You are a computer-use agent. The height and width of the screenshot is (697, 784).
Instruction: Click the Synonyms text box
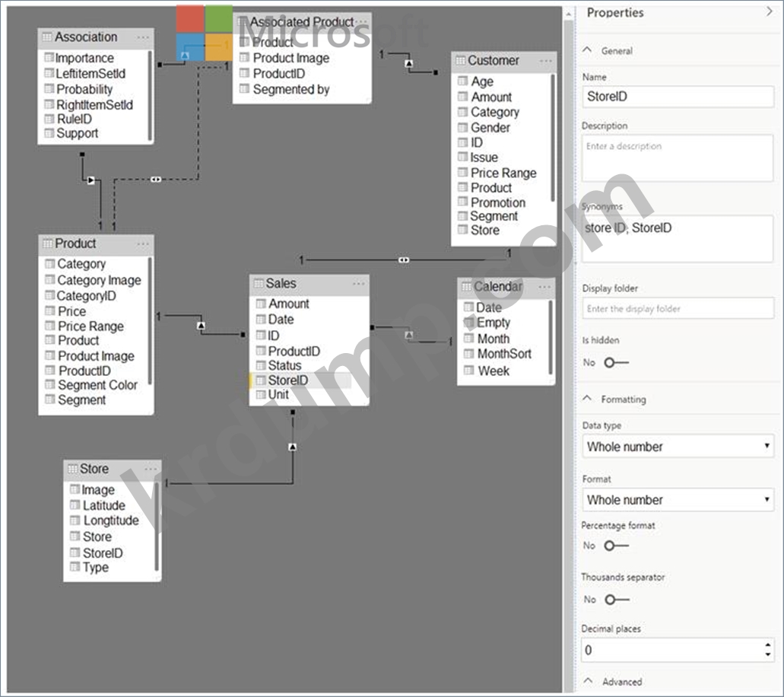(x=678, y=239)
